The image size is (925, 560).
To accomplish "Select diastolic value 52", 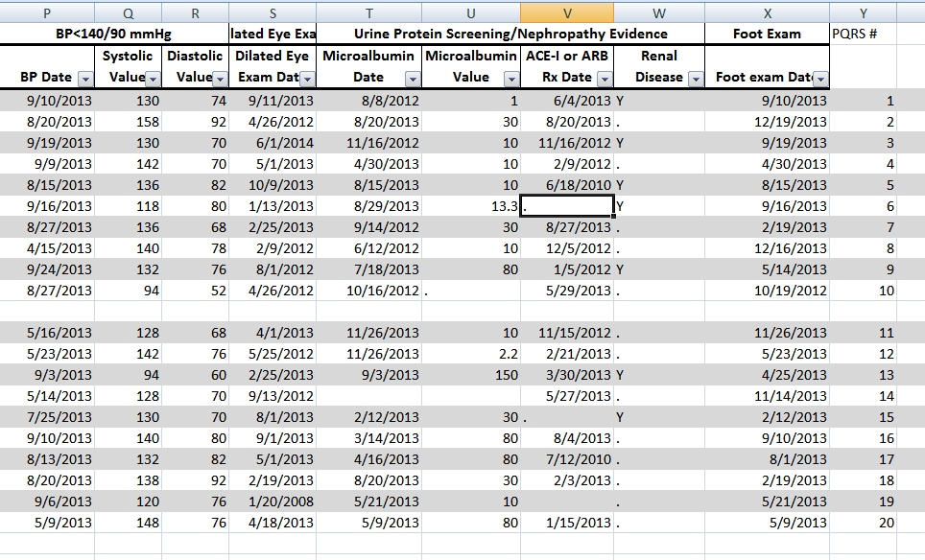I will [195, 291].
